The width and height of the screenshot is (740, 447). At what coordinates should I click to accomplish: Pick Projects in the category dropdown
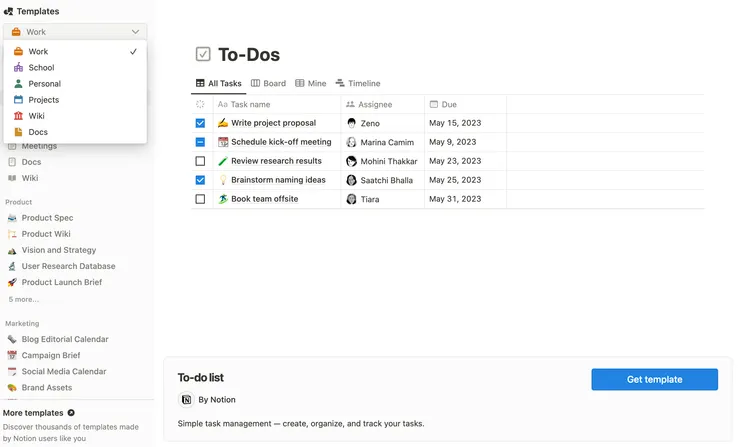pos(75,100)
